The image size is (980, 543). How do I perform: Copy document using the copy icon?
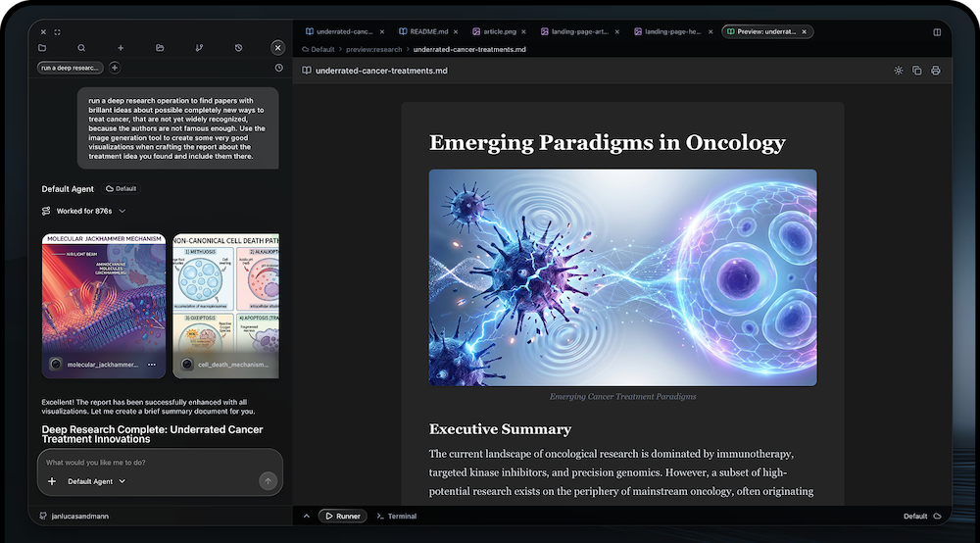coord(917,71)
